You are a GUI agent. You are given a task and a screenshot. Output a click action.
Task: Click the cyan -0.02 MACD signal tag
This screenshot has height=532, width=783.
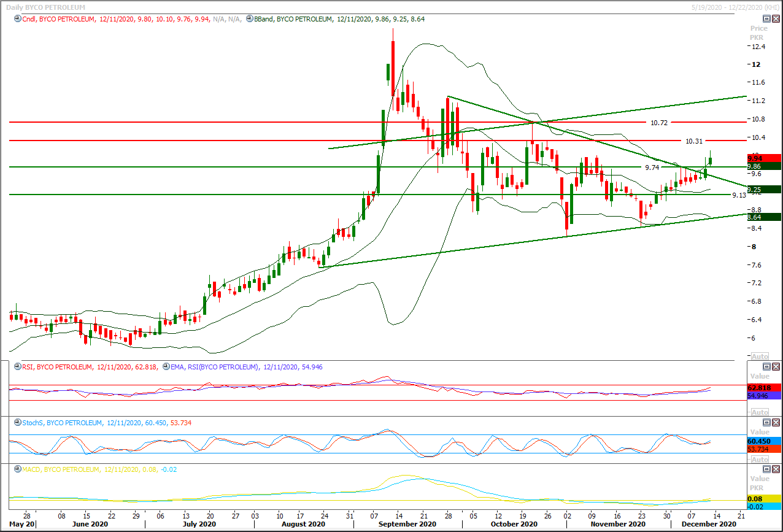pos(763,507)
